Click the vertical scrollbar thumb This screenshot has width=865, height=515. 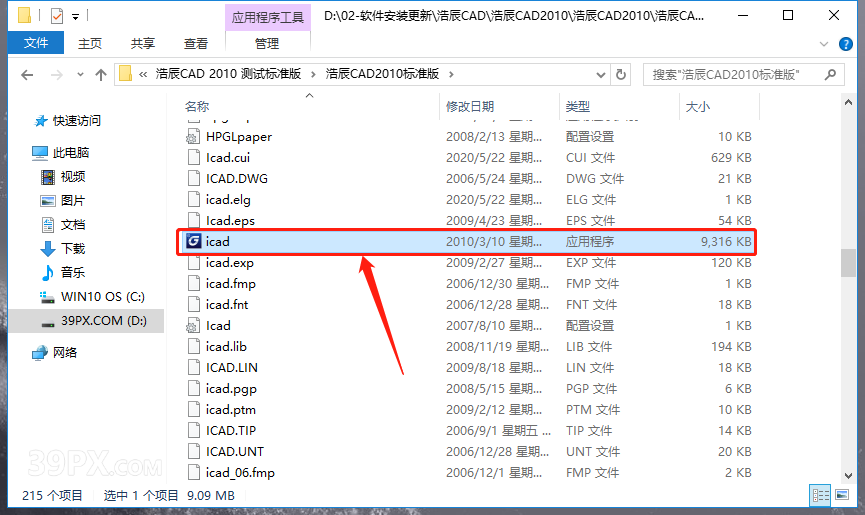pyautogui.click(x=848, y=263)
